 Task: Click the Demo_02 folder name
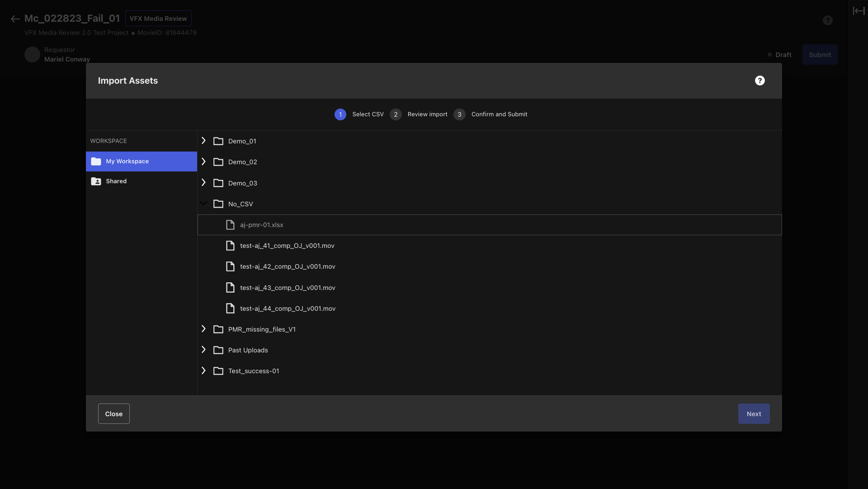(243, 162)
